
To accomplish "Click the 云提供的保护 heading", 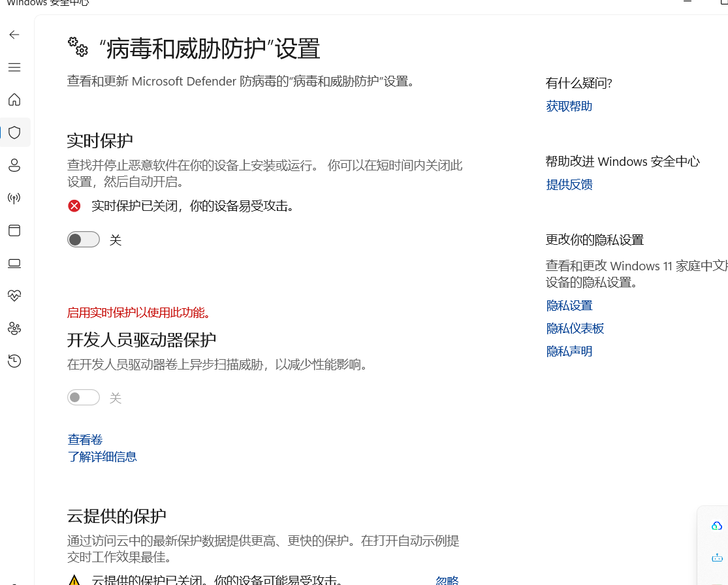I will click(x=116, y=516).
